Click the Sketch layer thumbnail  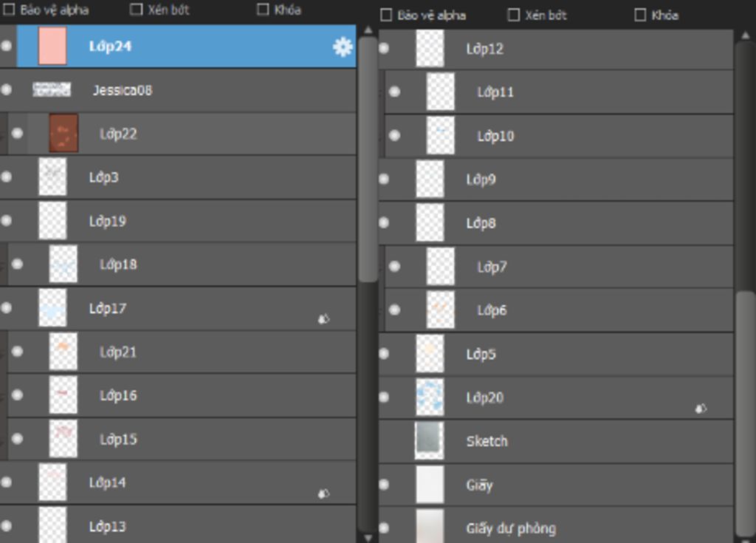(430, 440)
